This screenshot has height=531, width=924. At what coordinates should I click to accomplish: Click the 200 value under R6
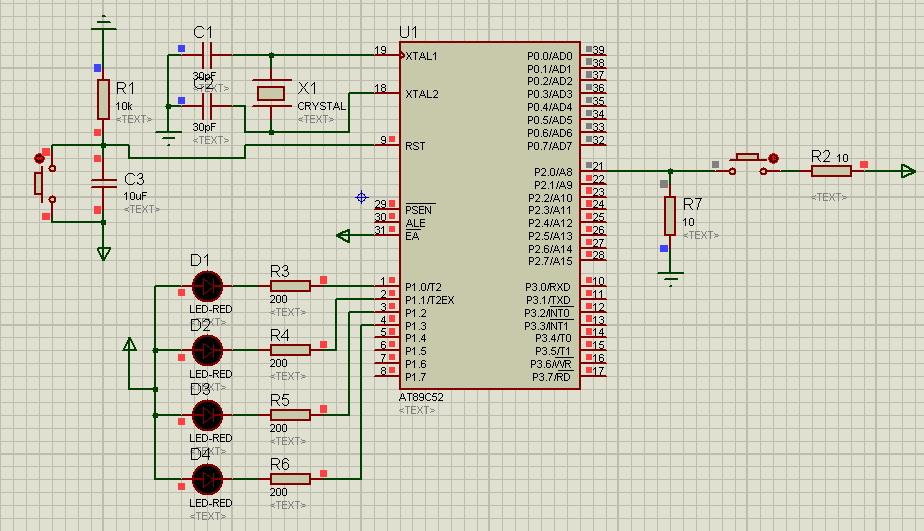(x=279, y=492)
